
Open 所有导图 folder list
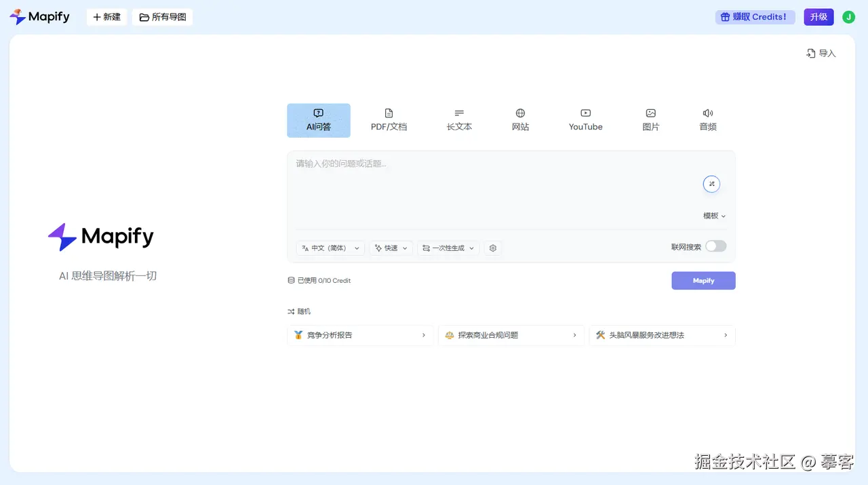tap(163, 17)
